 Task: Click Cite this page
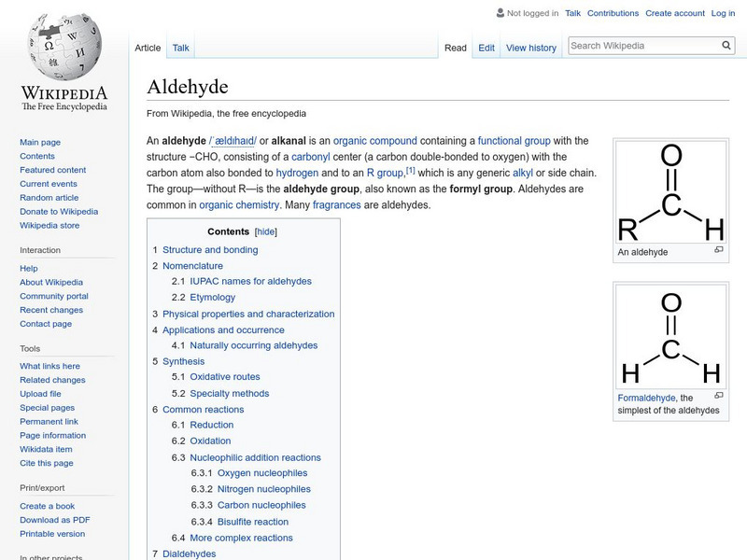click(46, 462)
